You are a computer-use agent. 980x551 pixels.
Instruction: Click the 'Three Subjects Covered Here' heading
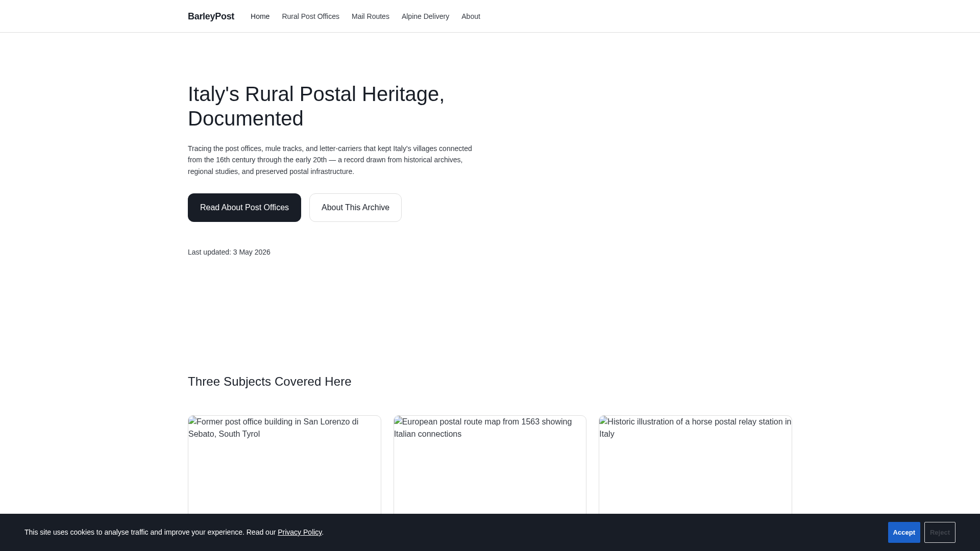click(x=269, y=382)
